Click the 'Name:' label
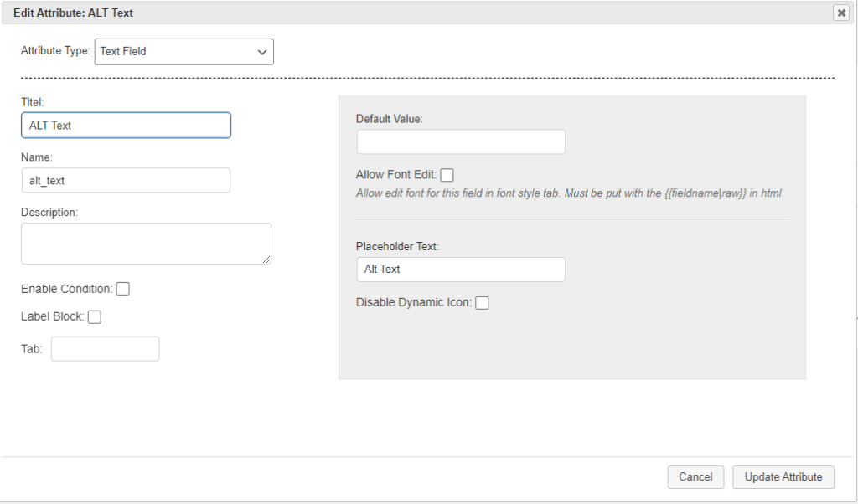 (37, 157)
